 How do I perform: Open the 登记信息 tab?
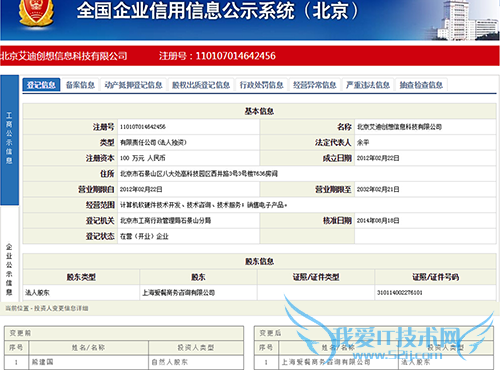tap(41, 85)
